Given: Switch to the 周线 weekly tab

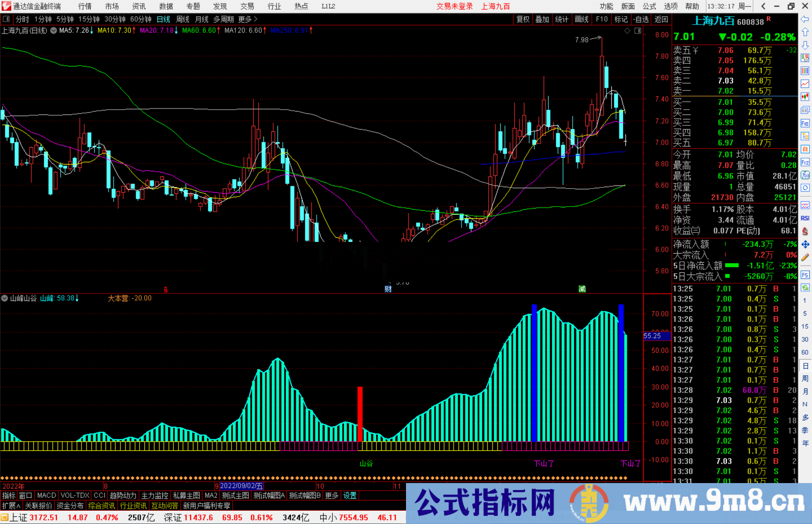Looking at the screenshot, I should [183, 19].
